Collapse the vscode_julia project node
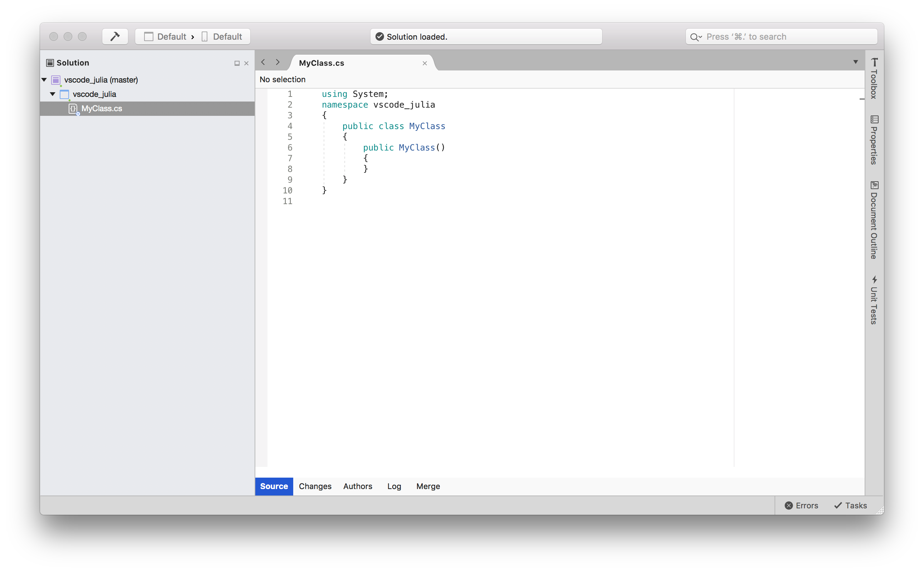This screenshot has height=572, width=924. 53,94
